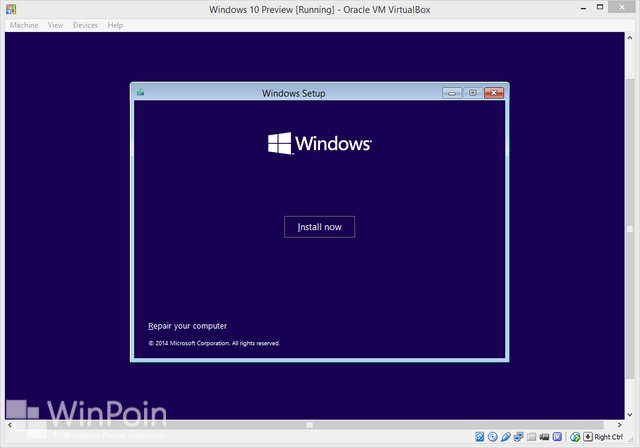
Task: Open the Machine menu
Action: click(24, 25)
